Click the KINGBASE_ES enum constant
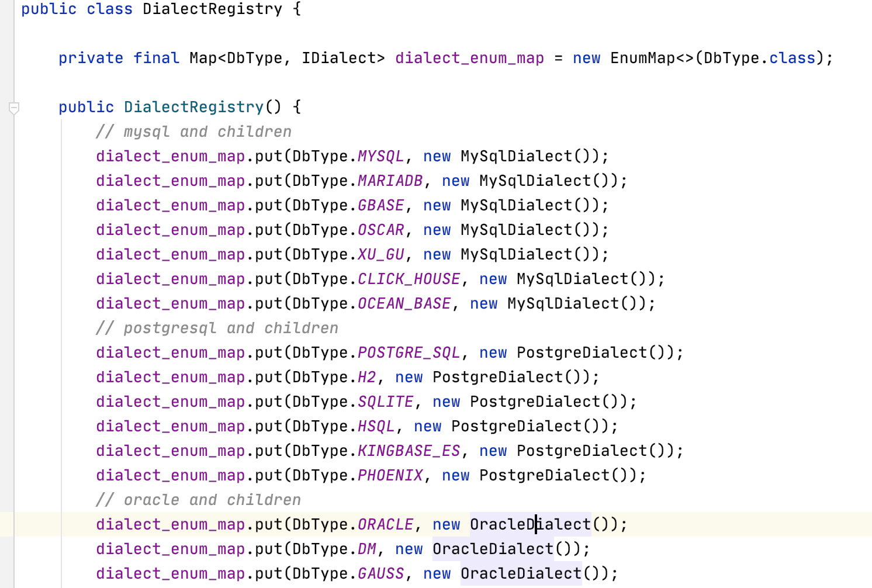The width and height of the screenshot is (872, 588). [409, 451]
